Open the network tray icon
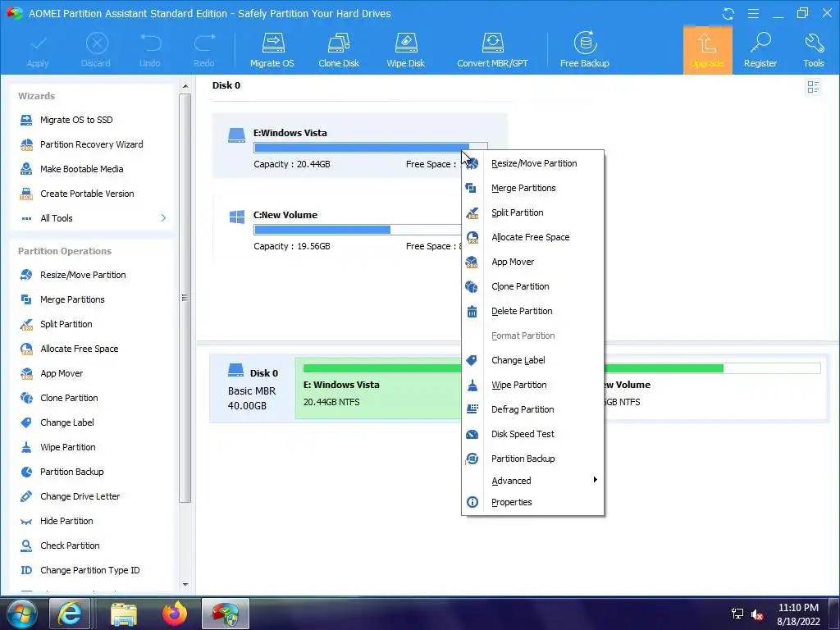840x630 pixels. 737,614
